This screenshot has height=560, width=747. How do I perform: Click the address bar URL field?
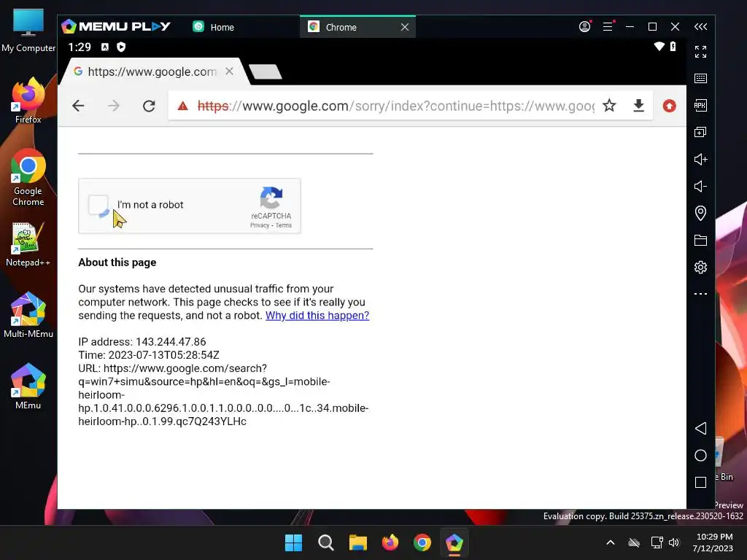tap(395, 106)
